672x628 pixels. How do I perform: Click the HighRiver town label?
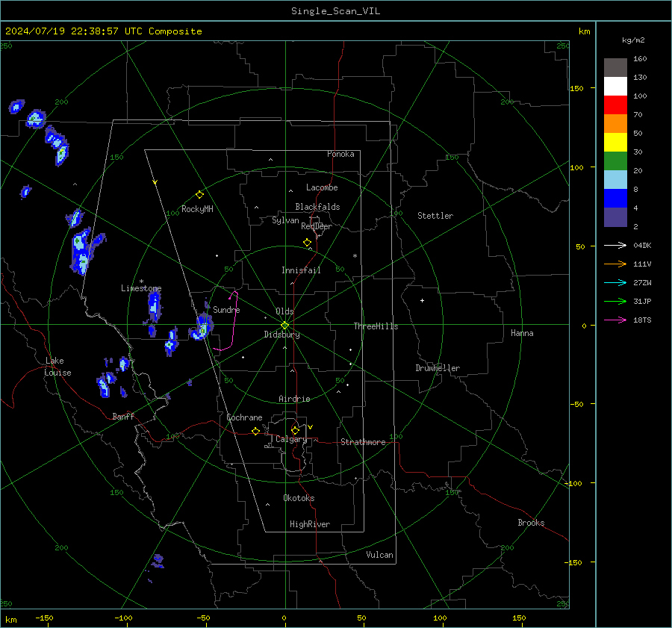[310, 524]
